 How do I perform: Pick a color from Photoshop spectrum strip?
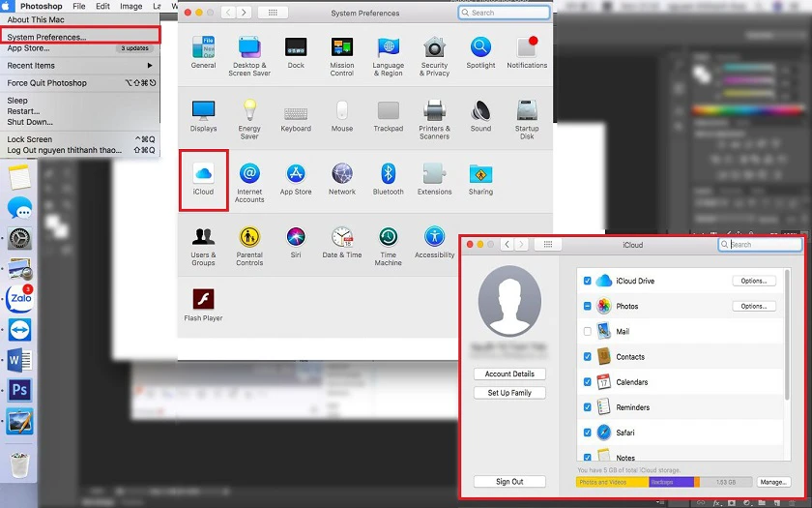(x=746, y=110)
